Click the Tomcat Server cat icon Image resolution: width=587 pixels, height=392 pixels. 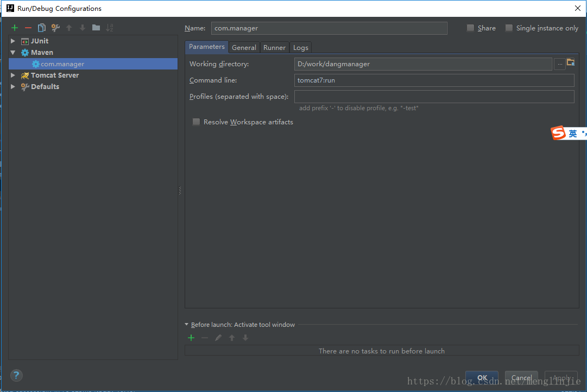click(x=25, y=75)
